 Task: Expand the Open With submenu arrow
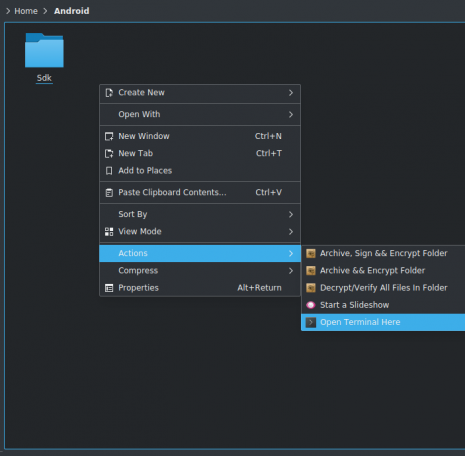point(291,115)
